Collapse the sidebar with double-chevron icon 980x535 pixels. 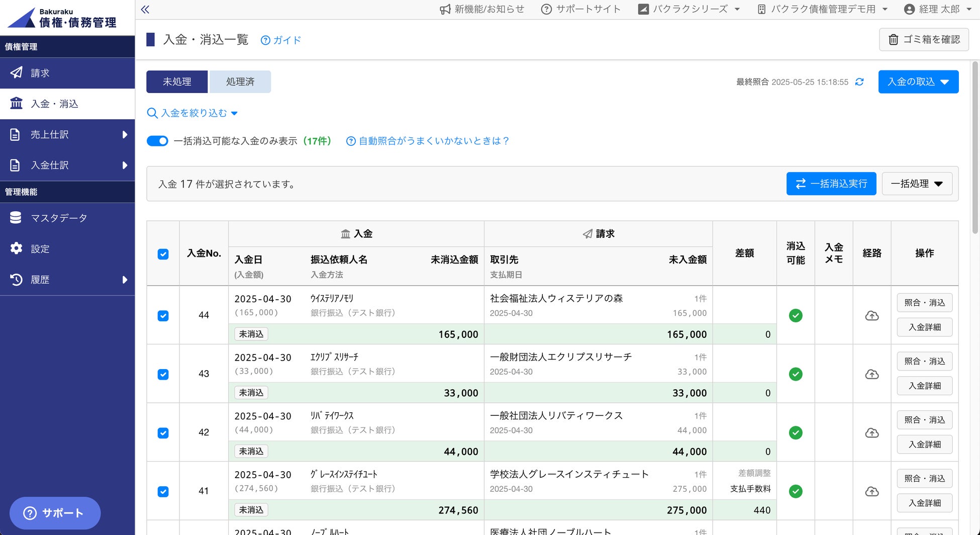pos(145,10)
